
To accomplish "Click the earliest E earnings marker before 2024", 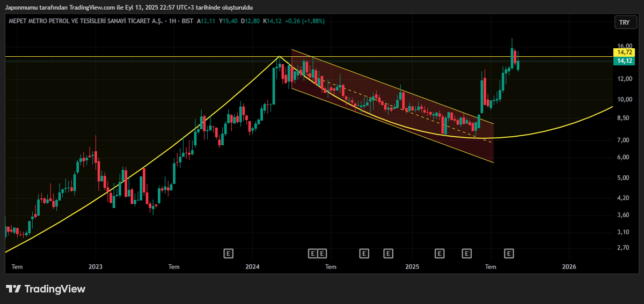I will tap(228, 253).
